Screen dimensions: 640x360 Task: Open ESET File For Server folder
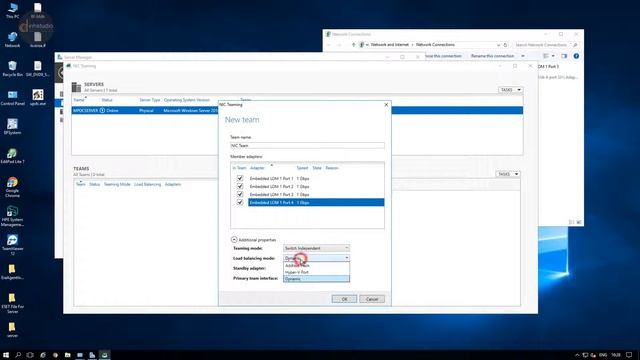pyautogui.click(x=12, y=303)
